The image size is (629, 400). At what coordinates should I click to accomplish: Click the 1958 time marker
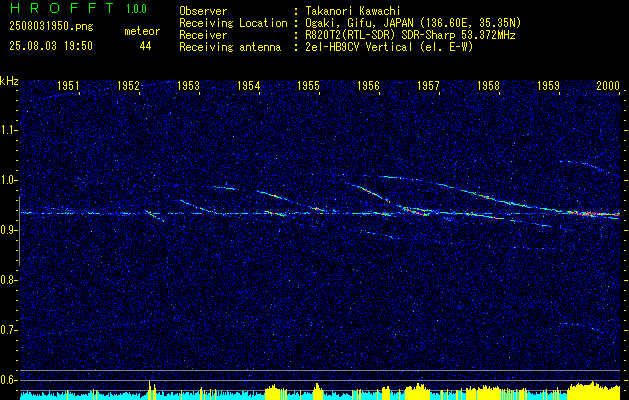pos(489,85)
